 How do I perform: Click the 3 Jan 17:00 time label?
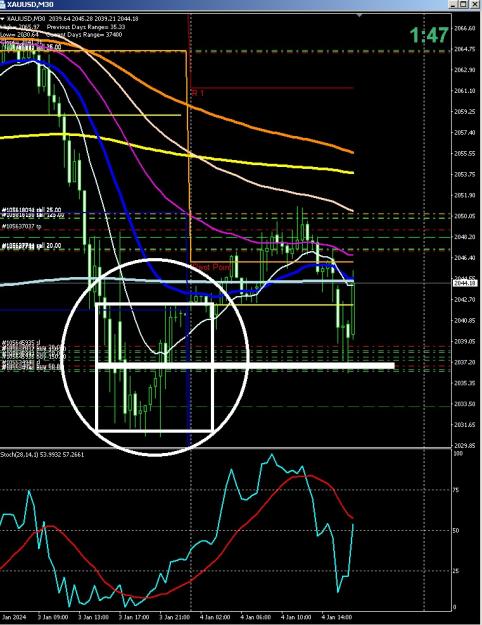tap(134, 617)
